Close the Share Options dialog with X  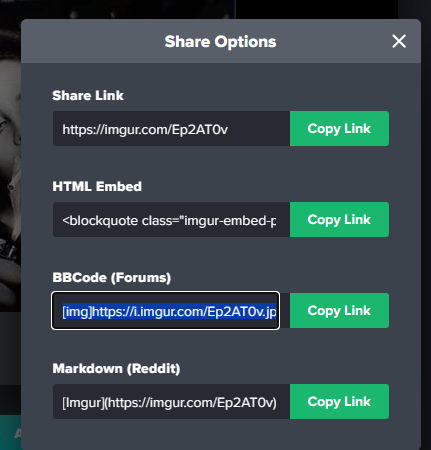pos(399,41)
